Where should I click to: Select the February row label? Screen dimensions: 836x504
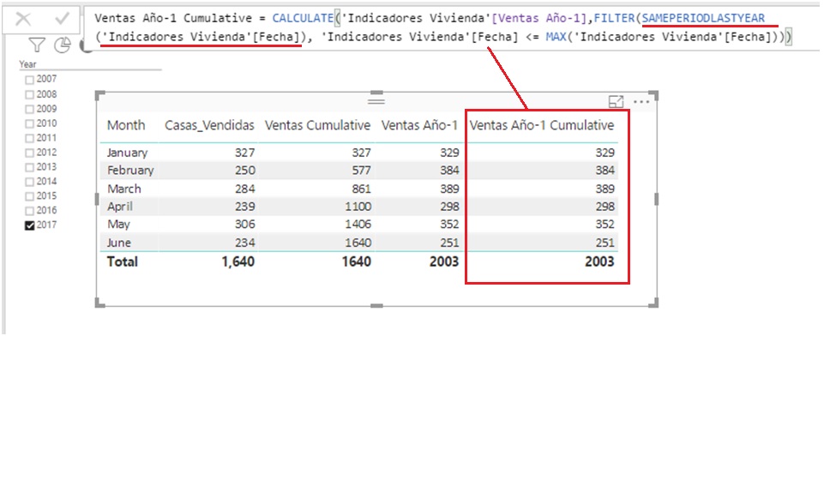tap(130, 171)
